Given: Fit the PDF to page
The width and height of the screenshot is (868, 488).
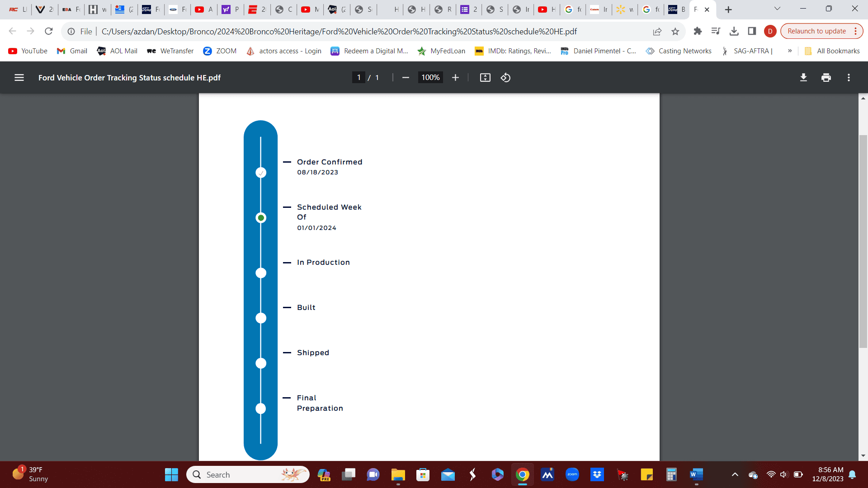Looking at the screenshot, I should pos(485,78).
